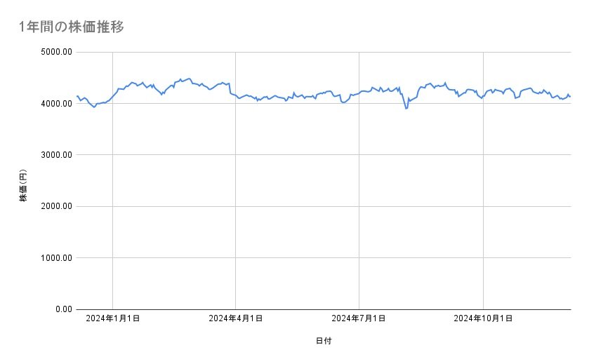Click the 2024年4月1日 x-axis date label
This screenshot has width=589, height=364.
click(x=235, y=319)
